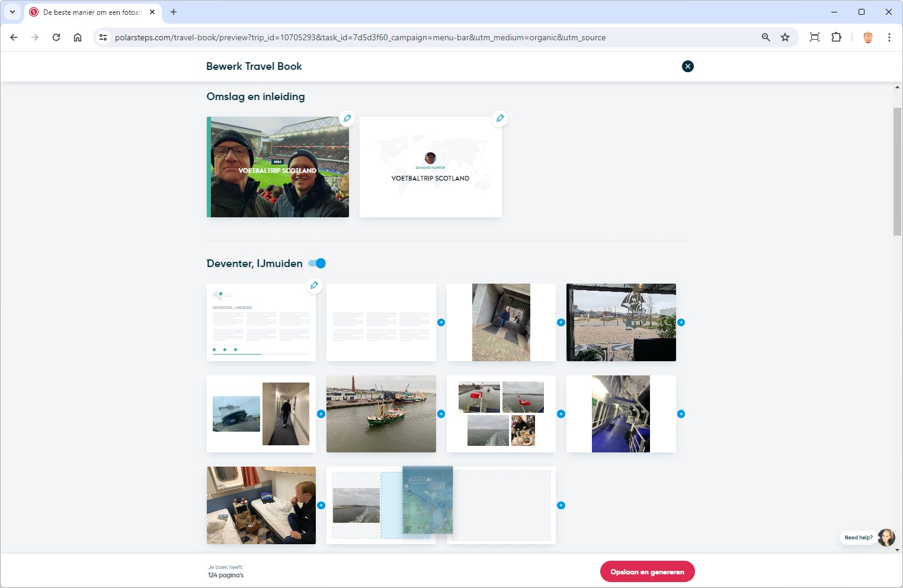This screenshot has height=588, width=903.
Task: Click the Deventer, IJmuiden chapter title
Action: click(254, 264)
